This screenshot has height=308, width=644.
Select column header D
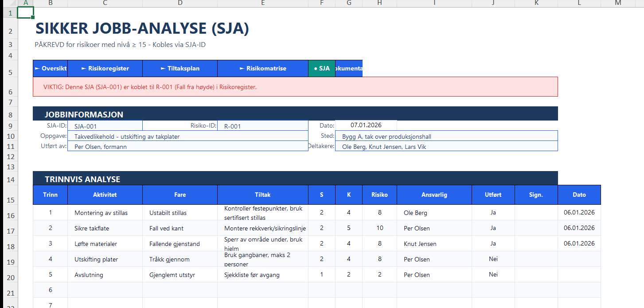tap(180, 3)
